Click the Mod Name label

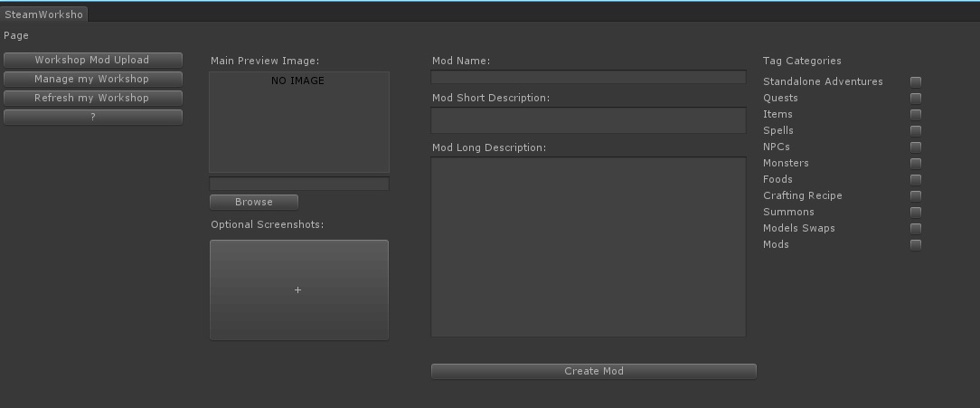coord(461,61)
